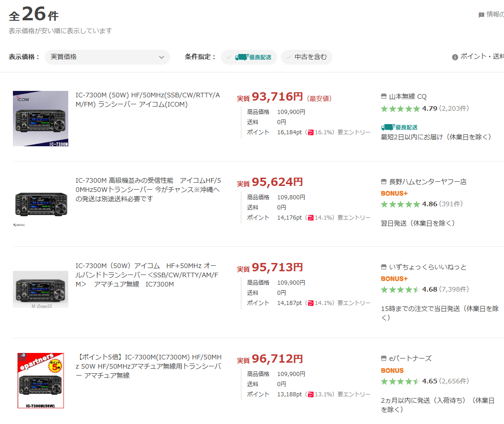Click the text 最短2日以内にお届け（休業日を除く）

[436, 137]
